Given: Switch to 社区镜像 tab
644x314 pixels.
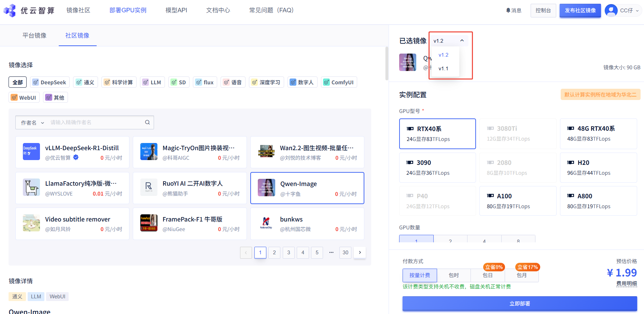Looking at the screenshot, I should pyautogui.click(x=78, y=35).
